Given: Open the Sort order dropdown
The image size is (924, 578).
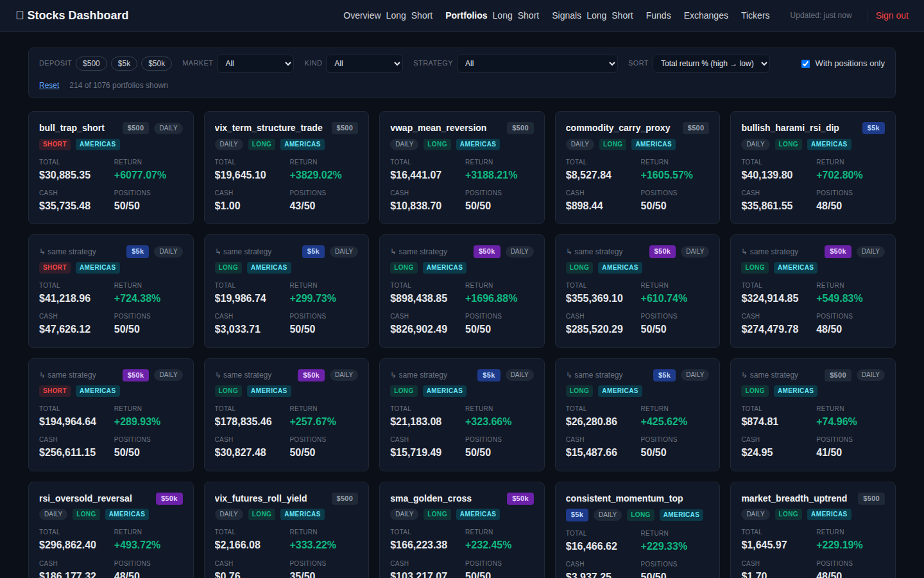Looking at the screenshot, I should point(711,64).
